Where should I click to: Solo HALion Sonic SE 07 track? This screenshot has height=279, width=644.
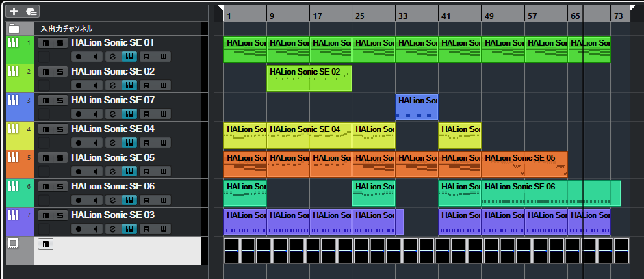point(60,100)
